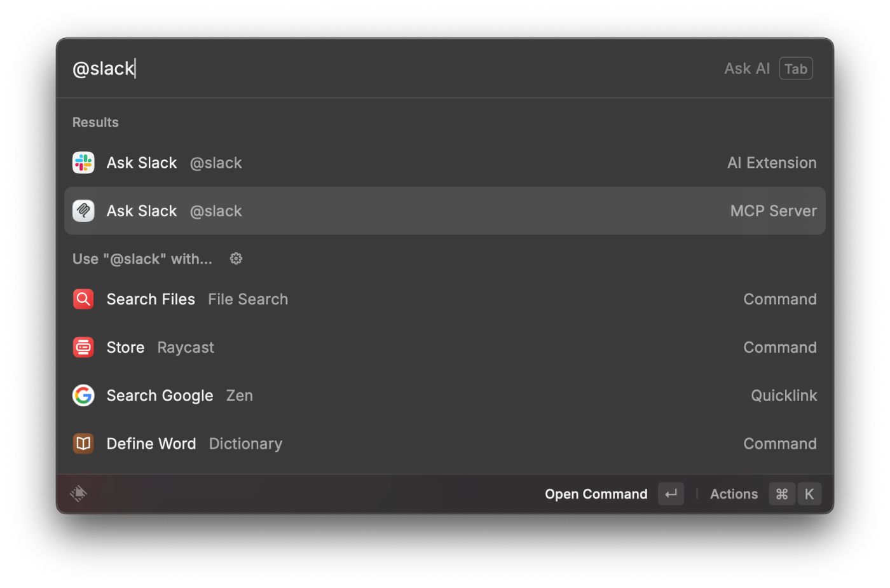
Task: Click the Raycast Store icon
Action: (83, 347)
